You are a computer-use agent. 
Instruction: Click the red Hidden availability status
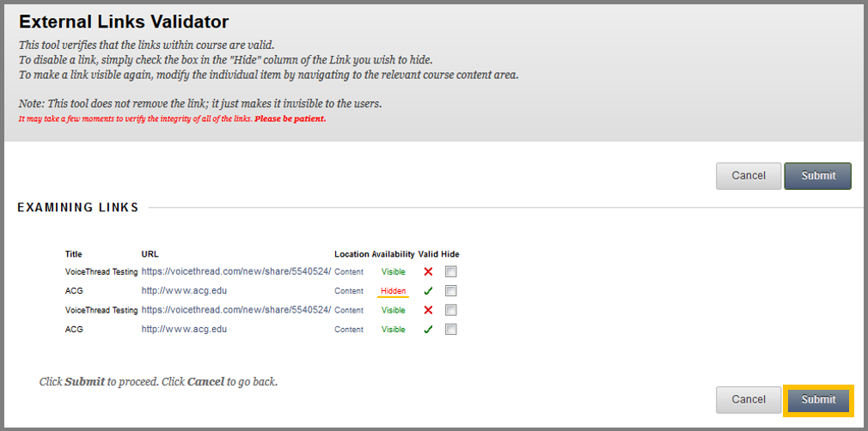click(393, 291)
